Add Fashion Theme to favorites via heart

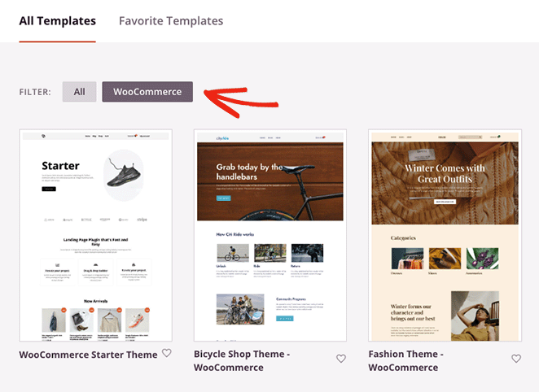coord(515,359)
